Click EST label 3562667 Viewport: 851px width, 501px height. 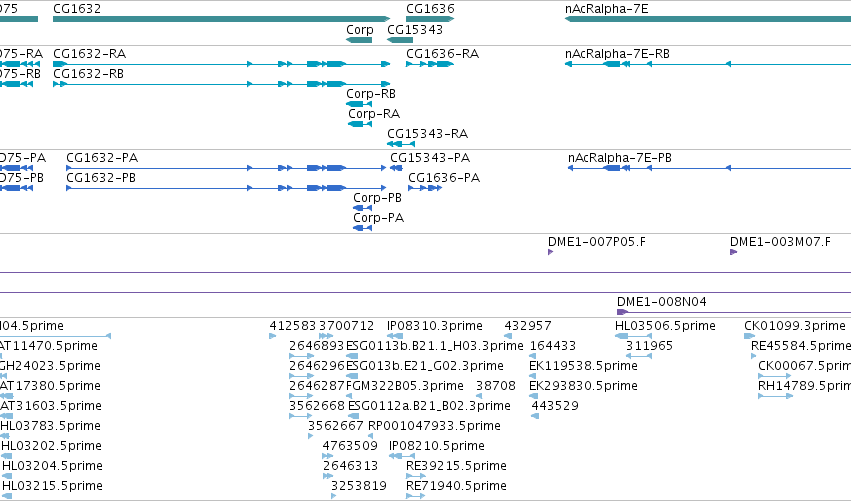coord(335,426)
